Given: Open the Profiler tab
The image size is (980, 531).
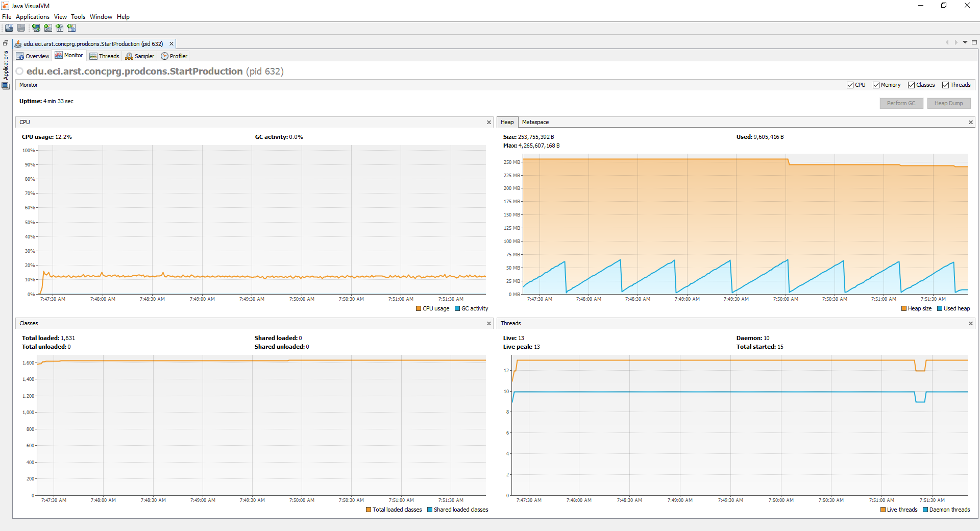Looking at the screenshot, I should 174,56.
